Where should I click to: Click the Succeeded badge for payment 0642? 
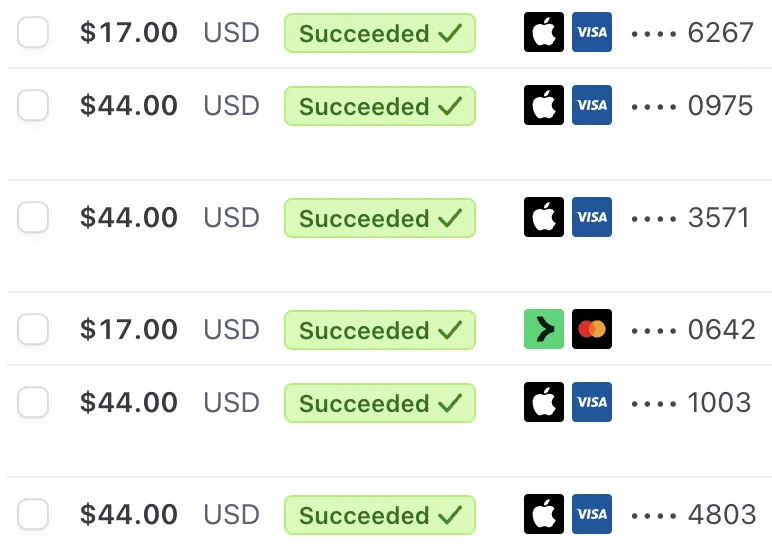click(380, 330)
